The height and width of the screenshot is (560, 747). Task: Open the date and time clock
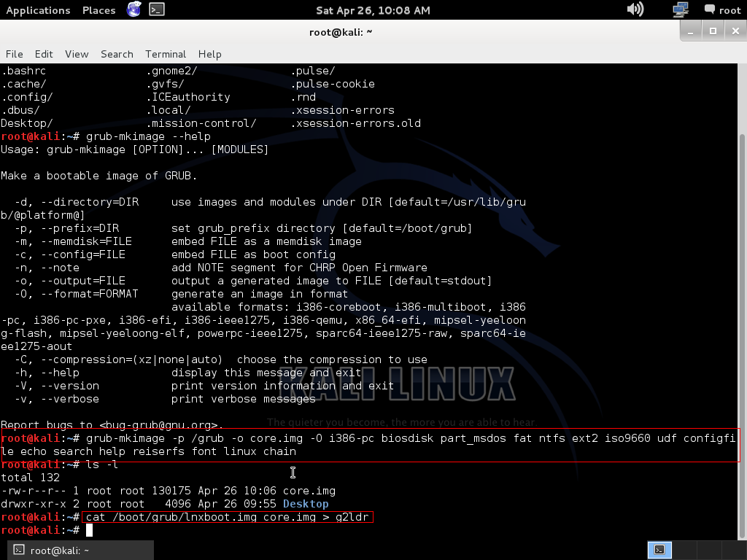[373, 10]
